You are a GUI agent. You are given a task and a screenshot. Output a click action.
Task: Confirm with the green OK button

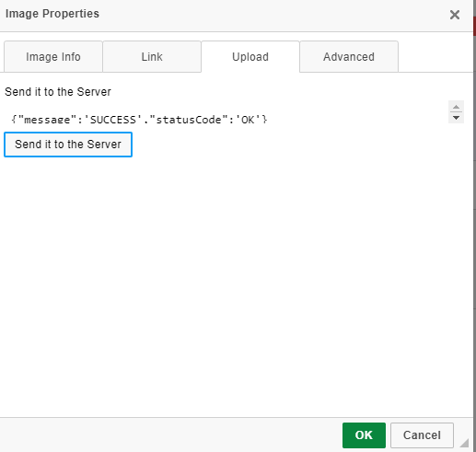pyautogui.click(x=364, y=435)
